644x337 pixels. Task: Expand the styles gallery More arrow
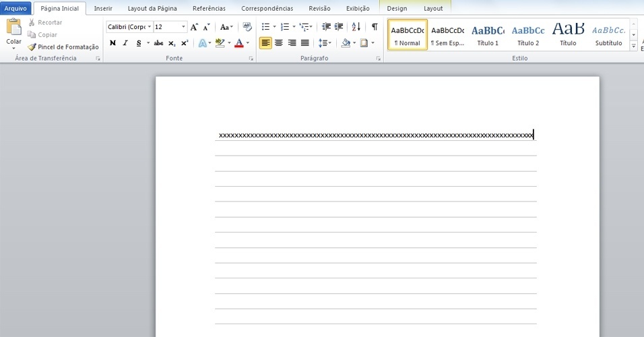click(x=634, y=47)
